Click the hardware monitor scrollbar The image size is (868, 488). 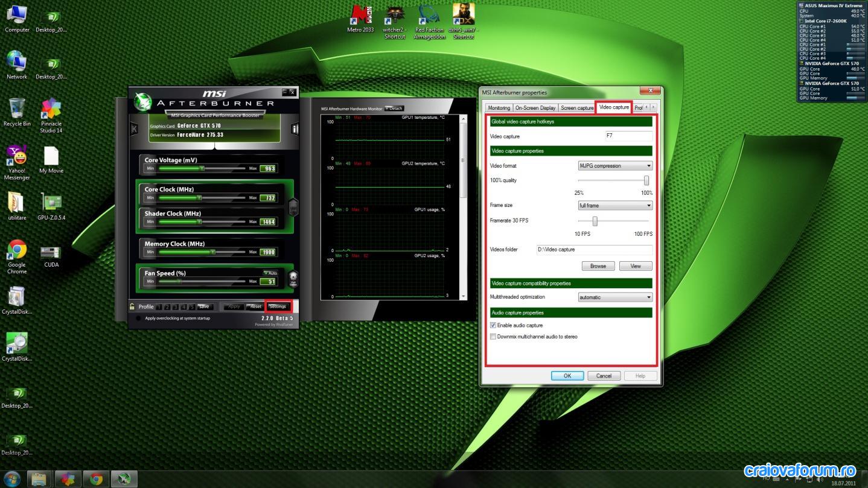[464, 207]
